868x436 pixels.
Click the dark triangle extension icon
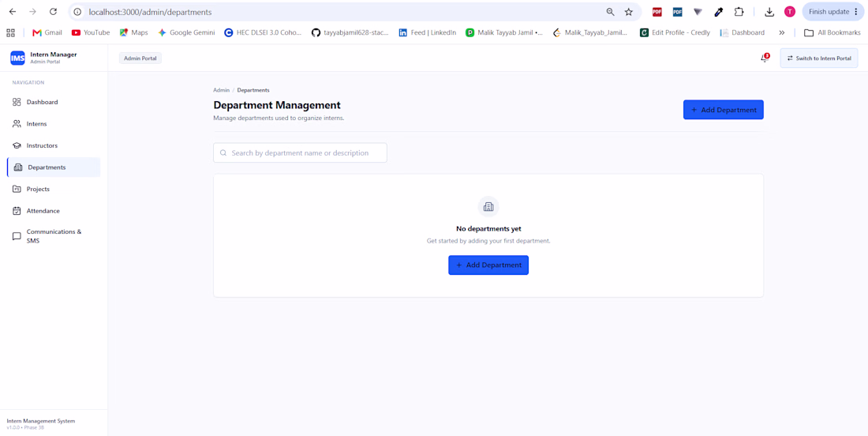coord(698,12)
